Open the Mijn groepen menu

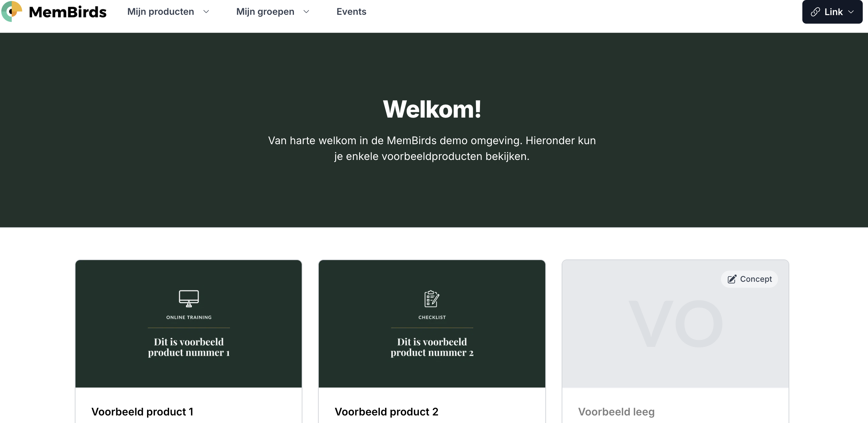(265, 12)
